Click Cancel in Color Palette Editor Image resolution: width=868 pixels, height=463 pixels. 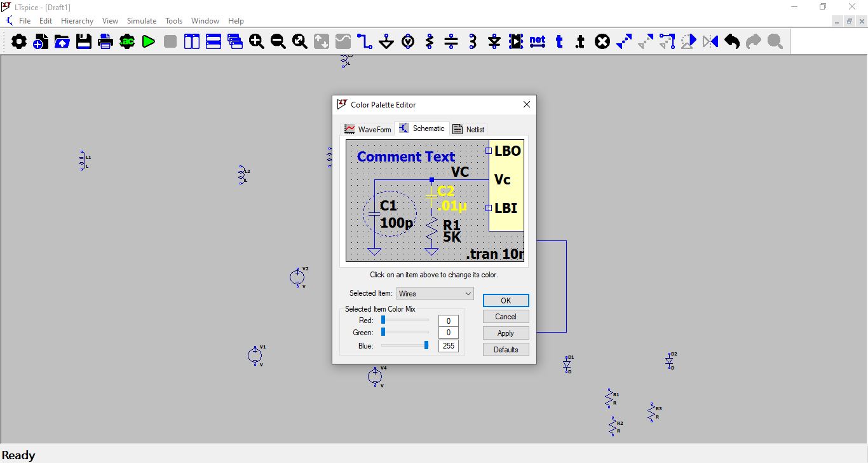point(506,317)
